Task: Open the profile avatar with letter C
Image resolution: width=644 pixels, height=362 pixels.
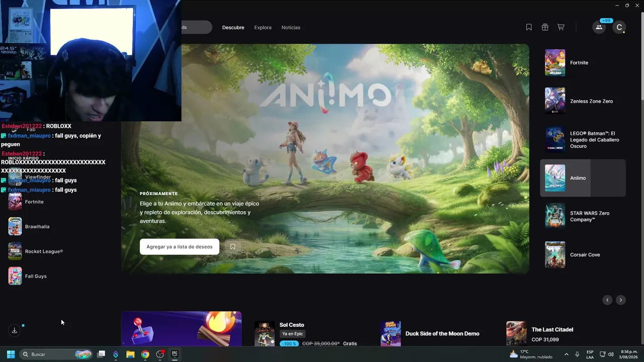Action: click(619, 27)
